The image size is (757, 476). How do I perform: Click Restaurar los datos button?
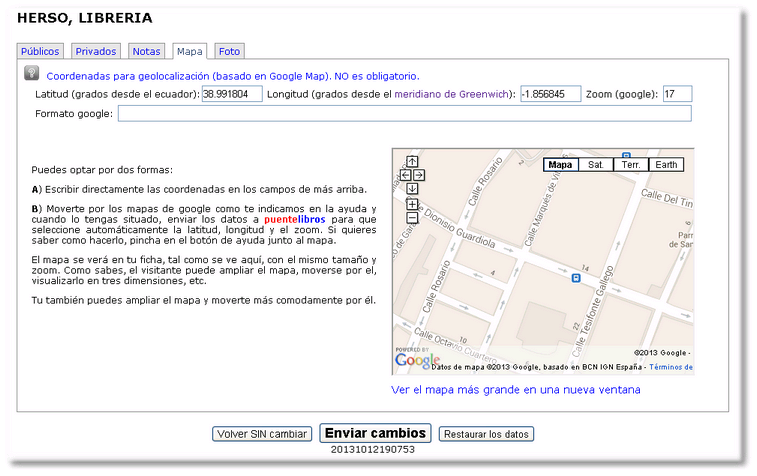tap(486, 434)
